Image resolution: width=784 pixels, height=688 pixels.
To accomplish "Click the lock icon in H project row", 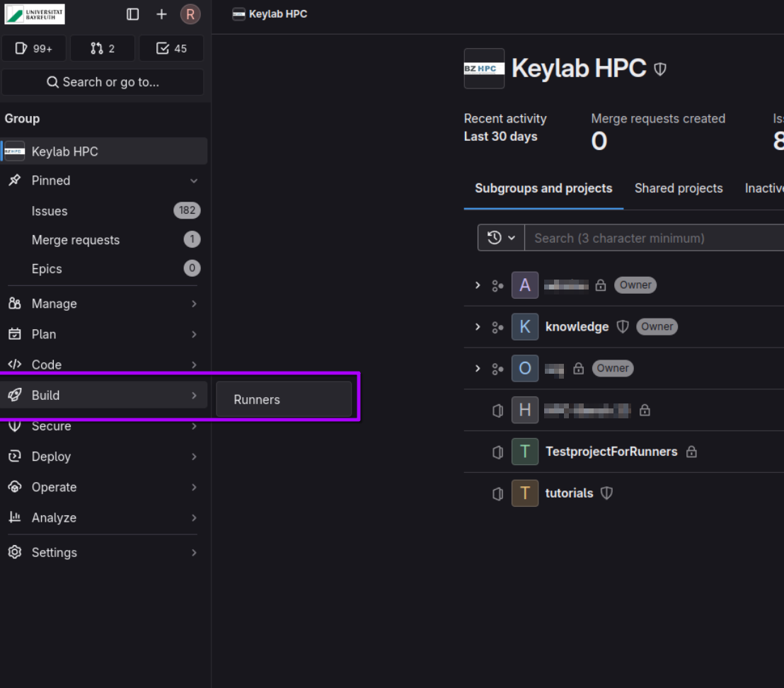I will [x=645, y=410].
